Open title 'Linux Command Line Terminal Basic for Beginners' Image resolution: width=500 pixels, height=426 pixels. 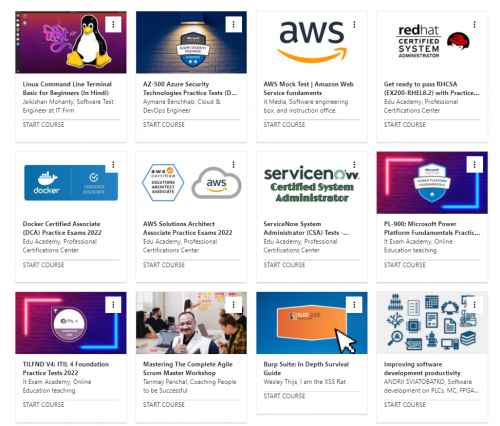pos(67,88)
